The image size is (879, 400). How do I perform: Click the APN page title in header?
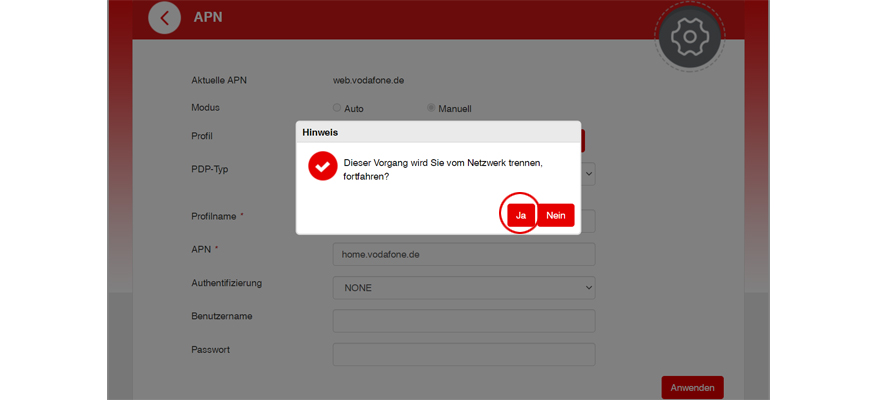coord(206,17)
